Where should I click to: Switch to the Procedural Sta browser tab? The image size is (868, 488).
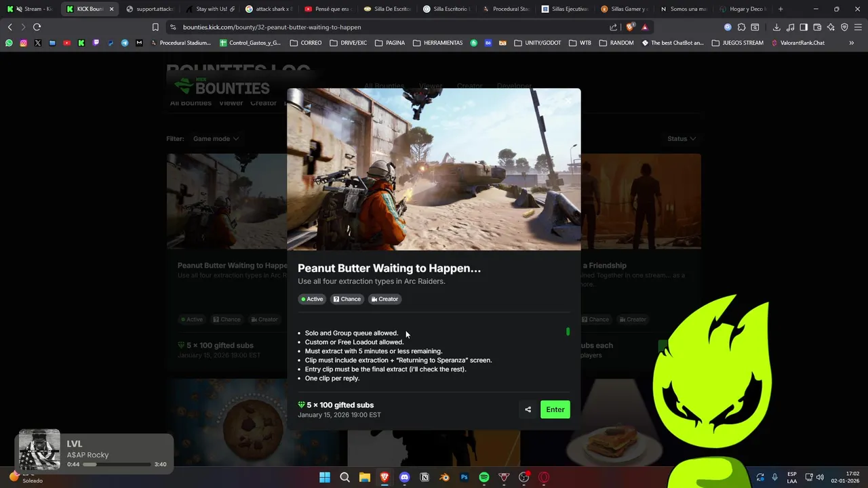tap(506, 9)
